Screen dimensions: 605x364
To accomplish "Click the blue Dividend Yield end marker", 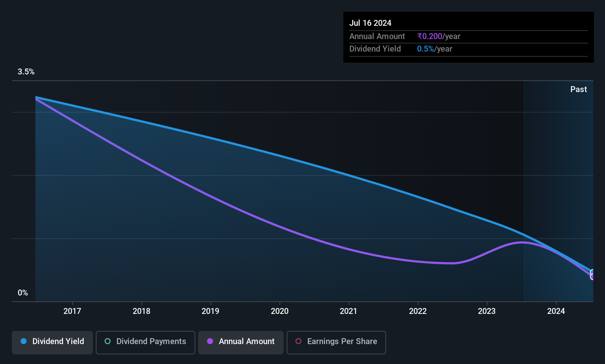I will coord(592,273).
